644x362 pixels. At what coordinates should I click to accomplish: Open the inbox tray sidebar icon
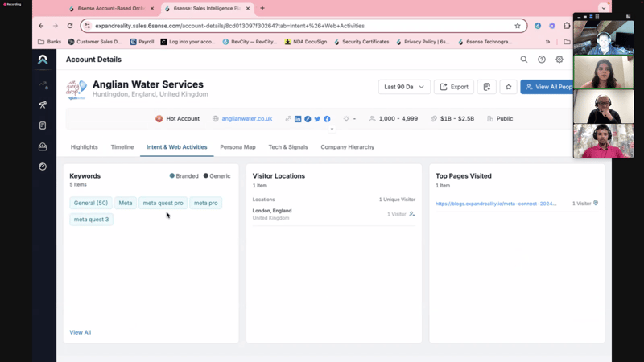click(x=43, y=146)
